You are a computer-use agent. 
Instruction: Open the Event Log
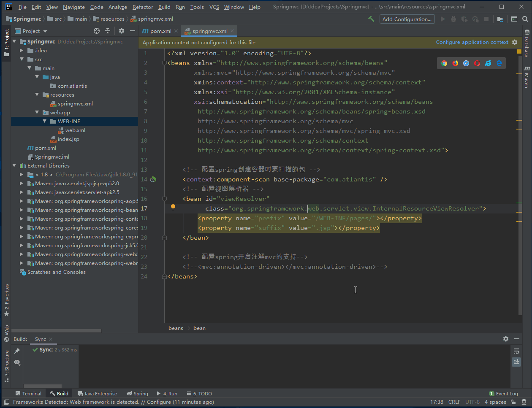tap(503, 393)
